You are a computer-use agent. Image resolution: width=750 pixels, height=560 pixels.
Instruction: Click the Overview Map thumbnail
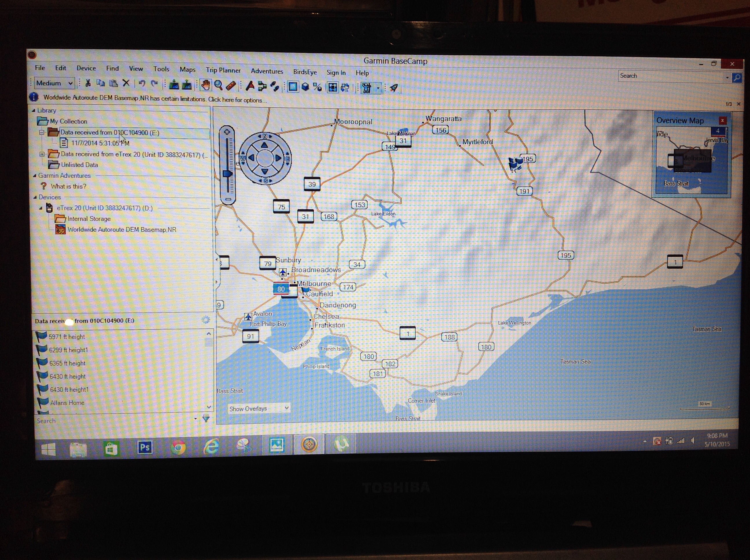(x=691, y=160)
